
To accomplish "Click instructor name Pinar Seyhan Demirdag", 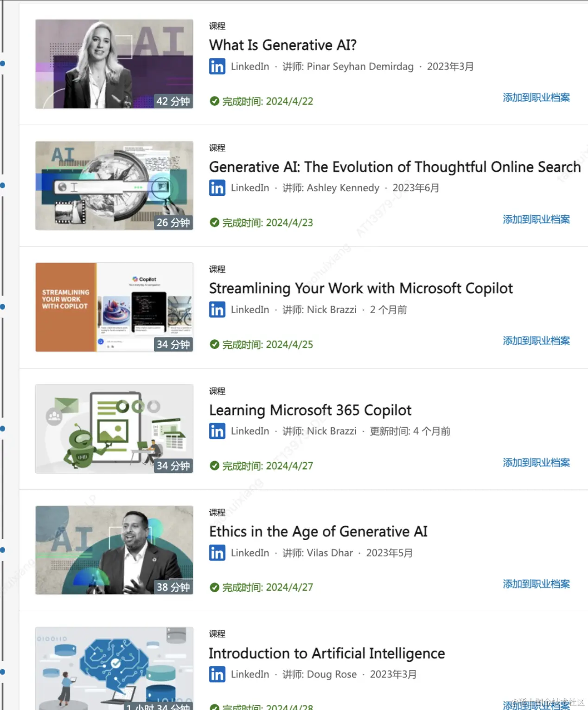I will [x=360, y=66].
